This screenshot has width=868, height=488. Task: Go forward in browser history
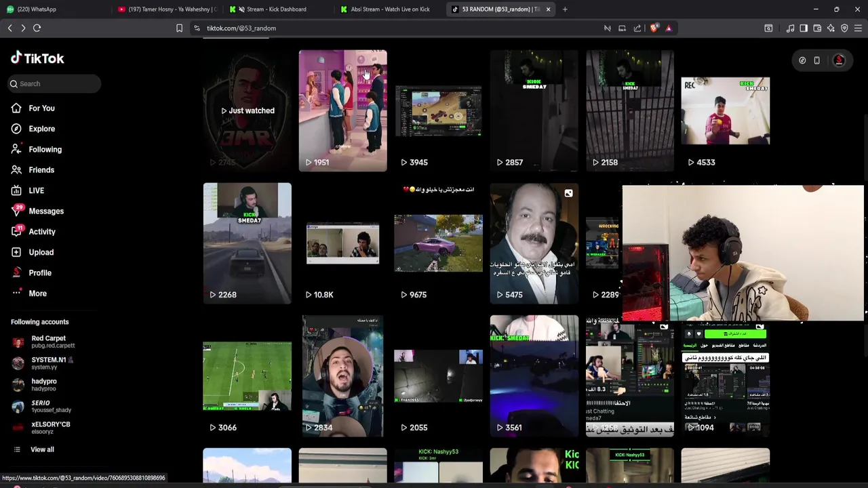(x=23, y=28)
